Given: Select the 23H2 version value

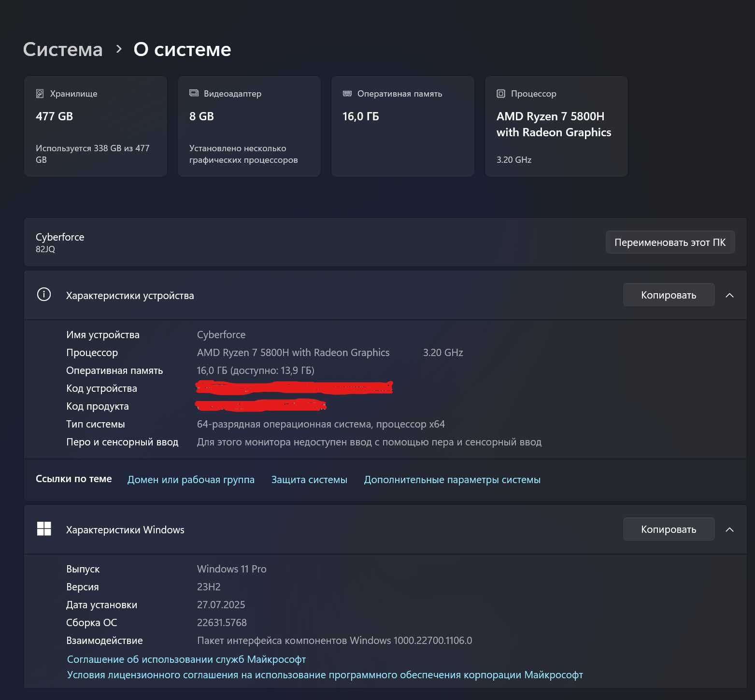Looking at the screenshot, I should 209,587.
